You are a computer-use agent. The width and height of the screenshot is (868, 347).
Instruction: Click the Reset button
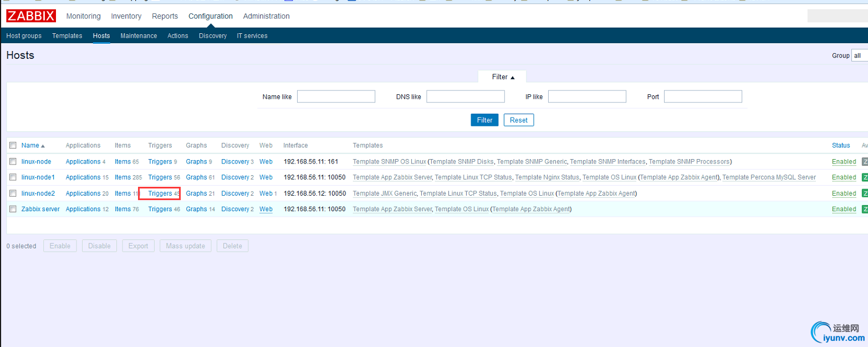click(x=519, y=120)
